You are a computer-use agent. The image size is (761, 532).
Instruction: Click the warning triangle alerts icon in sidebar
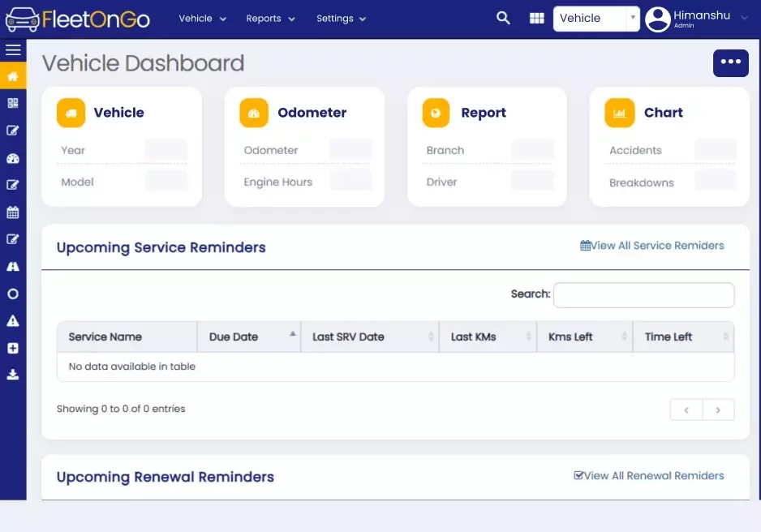pyautogui.click(x=12, y=320)
